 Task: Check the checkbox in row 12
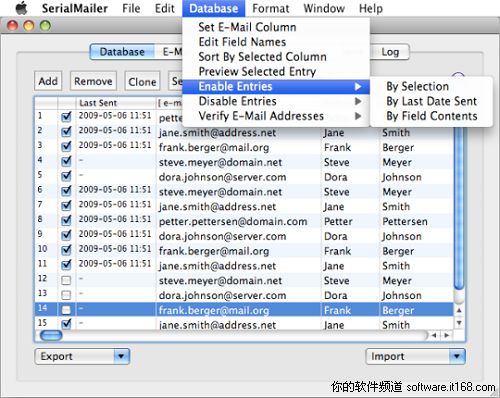pos(66,280)
